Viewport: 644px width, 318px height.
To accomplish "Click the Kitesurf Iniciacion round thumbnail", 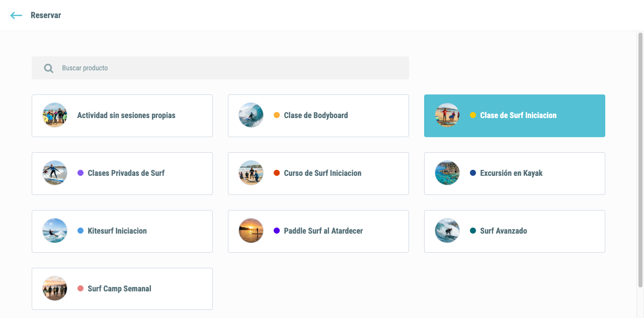I will pos(54,231).
